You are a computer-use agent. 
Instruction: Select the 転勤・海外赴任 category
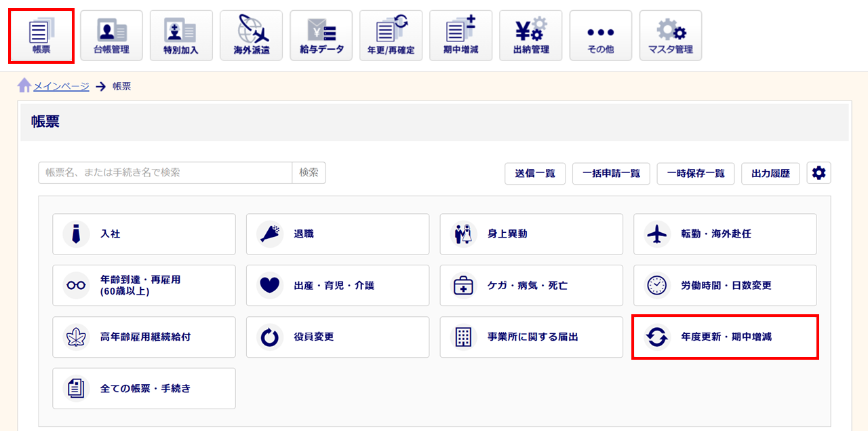point(725,234)
